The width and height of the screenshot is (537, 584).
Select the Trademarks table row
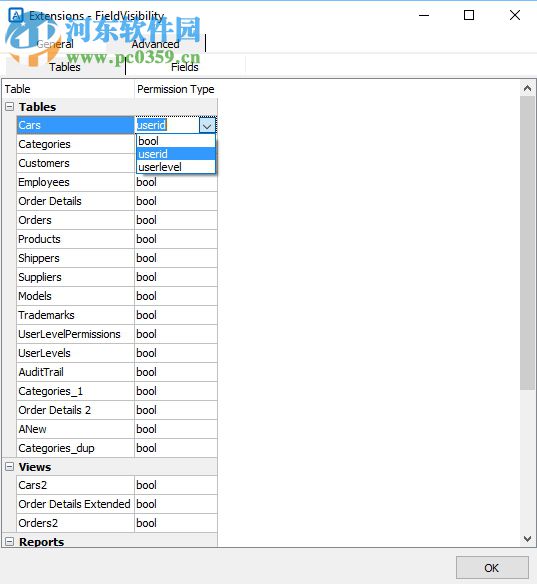pos(75,315)
